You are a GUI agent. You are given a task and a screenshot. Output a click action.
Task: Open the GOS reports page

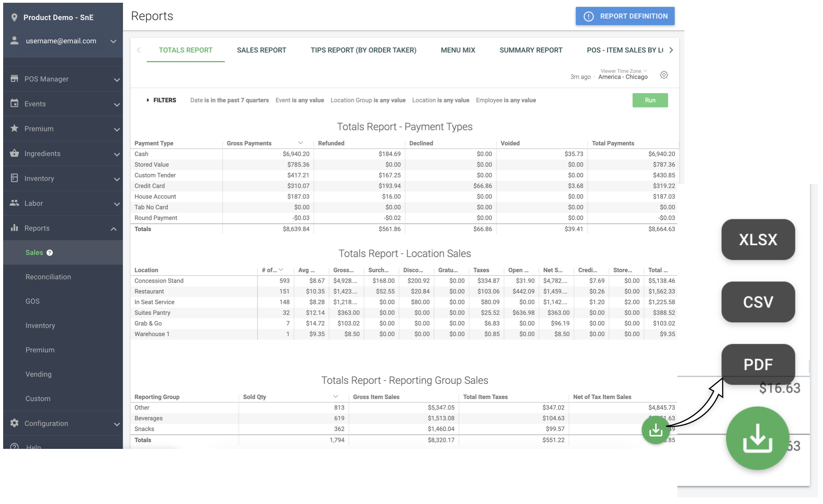click(32, 301)
